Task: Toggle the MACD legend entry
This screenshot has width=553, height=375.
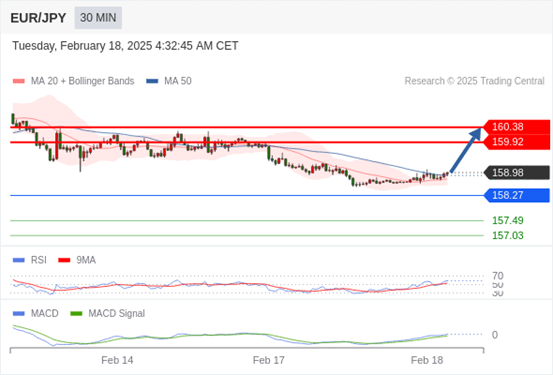Action: tap(36, 313)
